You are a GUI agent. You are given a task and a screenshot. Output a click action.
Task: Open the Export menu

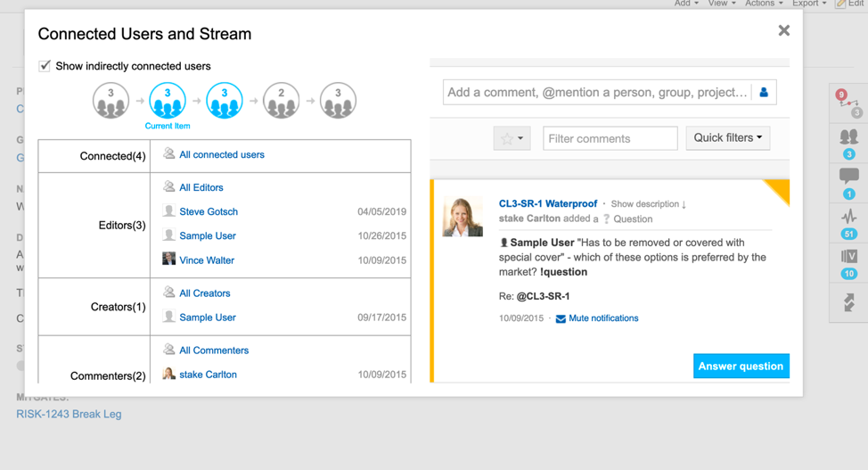809,4
